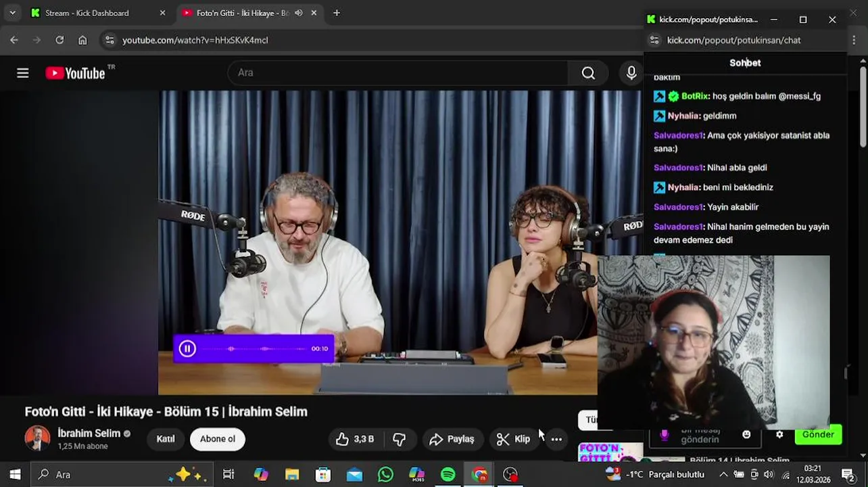
Task: Open a new browser tab
Action: (337, 13)
